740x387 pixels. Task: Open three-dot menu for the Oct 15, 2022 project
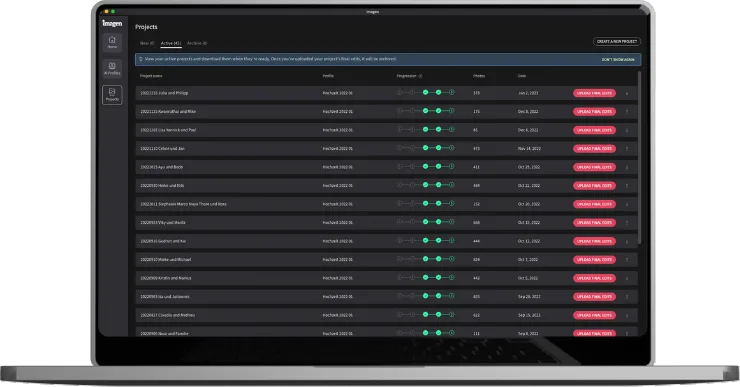pyautogui.click(x=627, y=223)
